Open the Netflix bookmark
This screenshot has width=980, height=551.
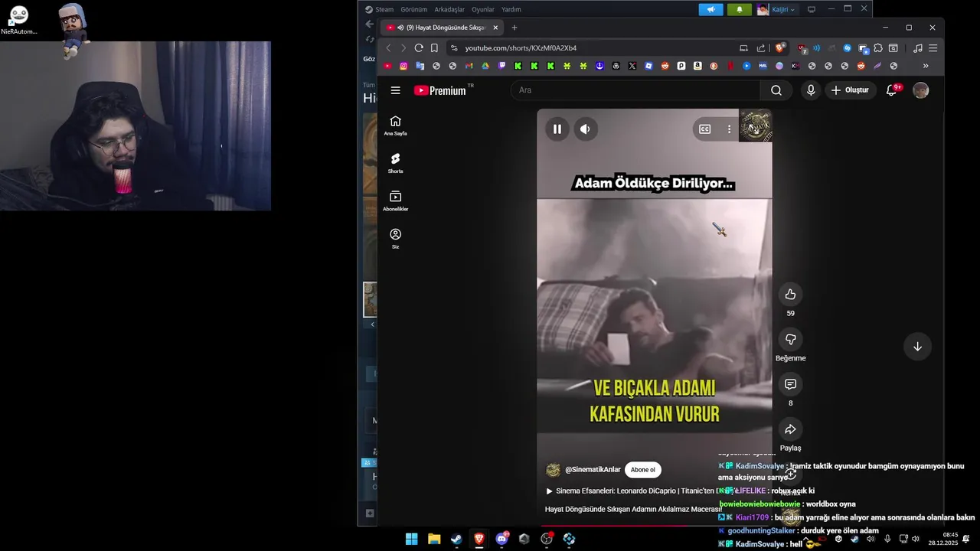730,66
